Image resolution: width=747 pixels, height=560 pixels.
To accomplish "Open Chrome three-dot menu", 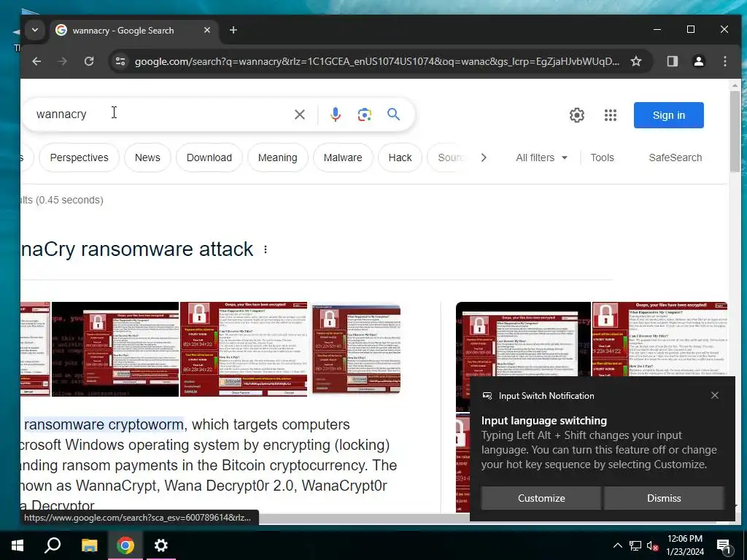I will tap(724, 61).
